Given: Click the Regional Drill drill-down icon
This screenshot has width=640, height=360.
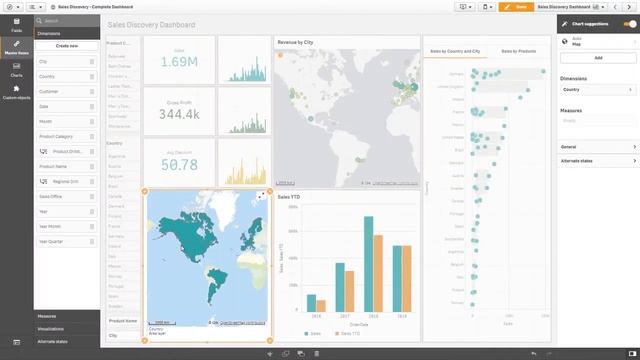Looking at the screenshot, I should tap(43, 182).
